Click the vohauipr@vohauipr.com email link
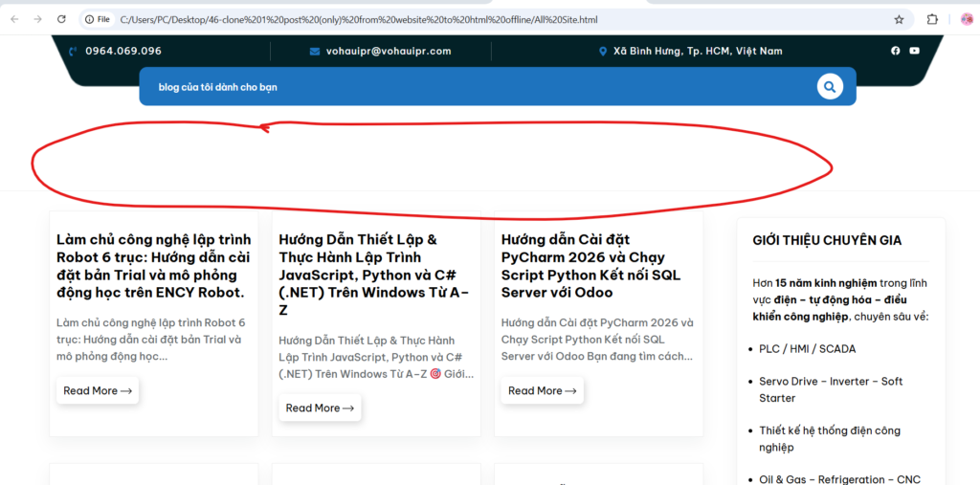 point(389,52)
